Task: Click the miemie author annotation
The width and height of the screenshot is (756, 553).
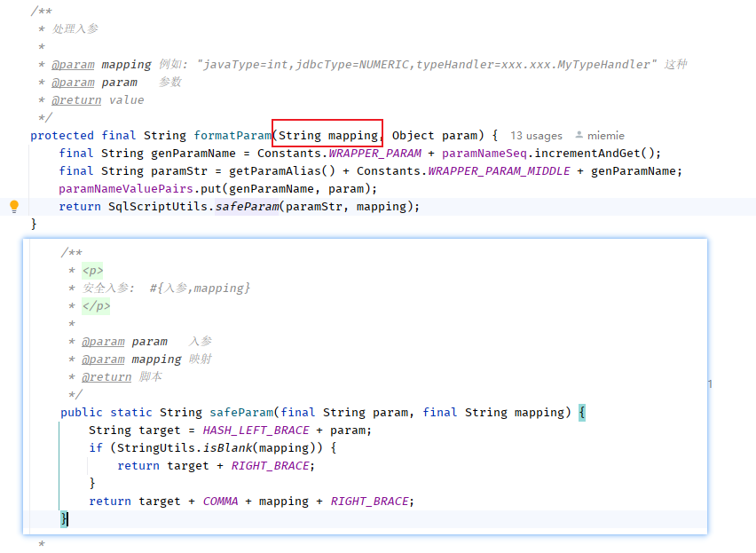Action: coord(605,136)
